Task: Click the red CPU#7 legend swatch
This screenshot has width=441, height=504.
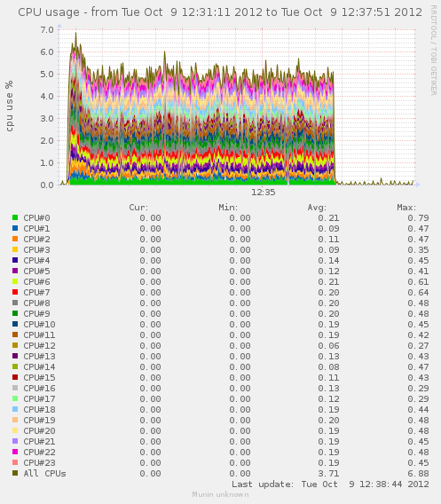Action: [x=15, y=292]
